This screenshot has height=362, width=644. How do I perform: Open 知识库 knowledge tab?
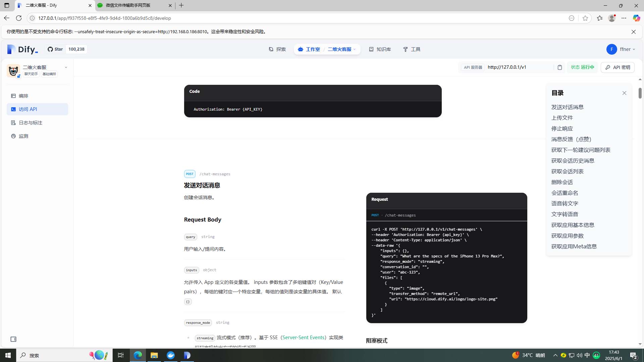[380, 49]
